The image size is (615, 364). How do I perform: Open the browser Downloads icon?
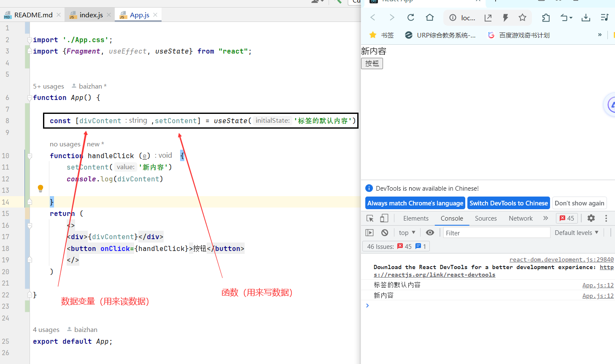586,17
